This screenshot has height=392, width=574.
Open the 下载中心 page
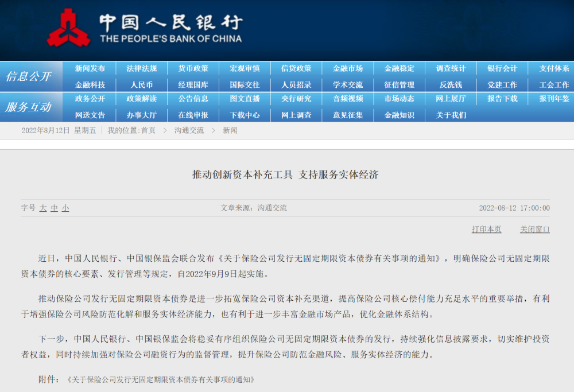tap(245, 115)
